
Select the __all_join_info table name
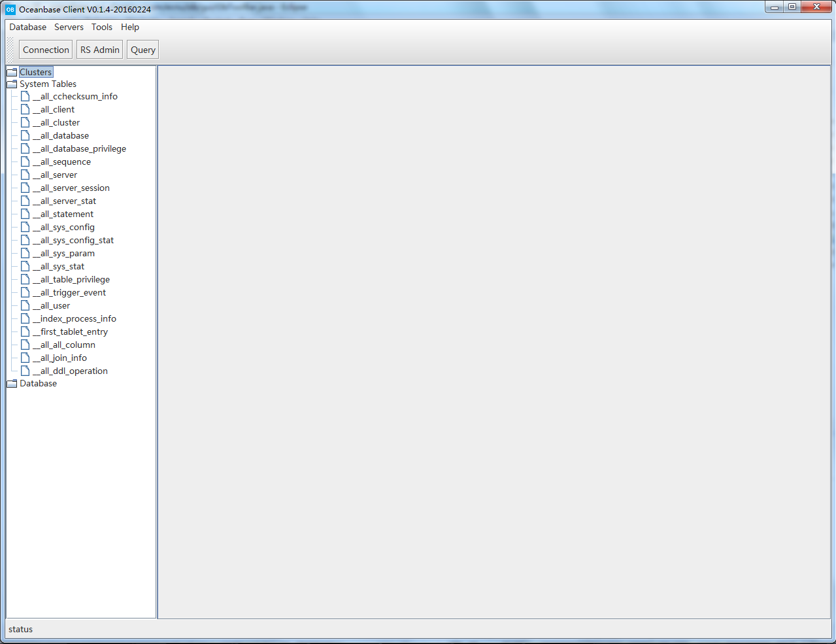click(x=60, y=358)
